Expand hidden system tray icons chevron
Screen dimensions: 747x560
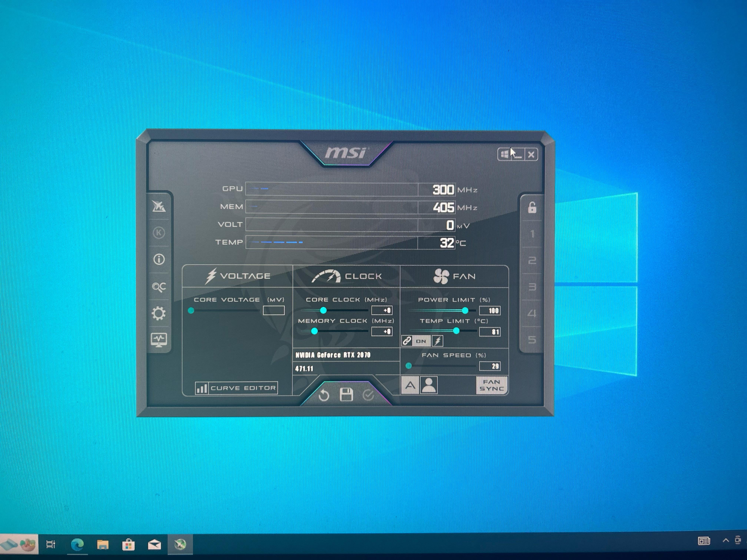725,540
